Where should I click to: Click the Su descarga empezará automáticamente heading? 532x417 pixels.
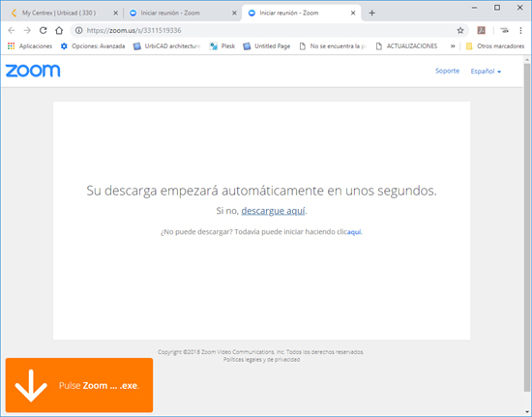261,191
